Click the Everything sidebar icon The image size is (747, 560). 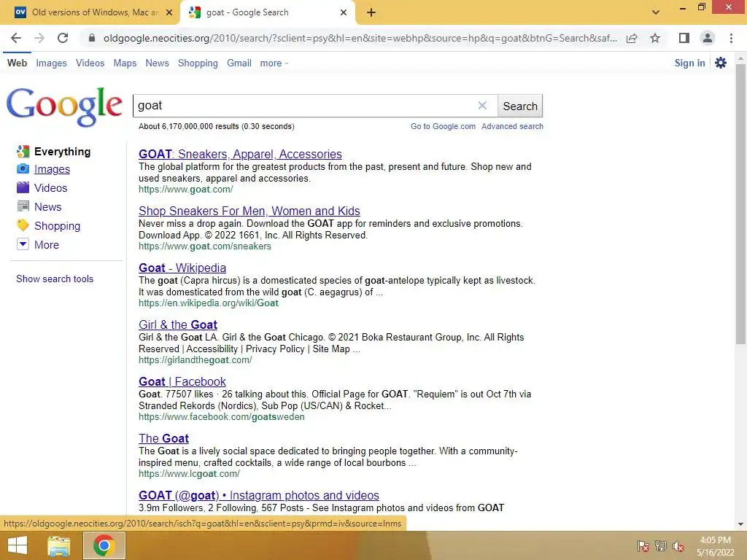pos(23,152)
